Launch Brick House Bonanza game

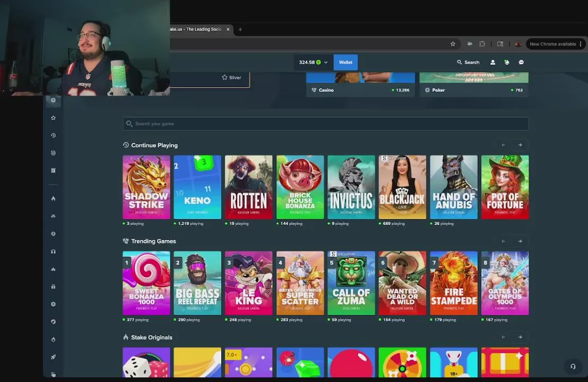point(300,187)
